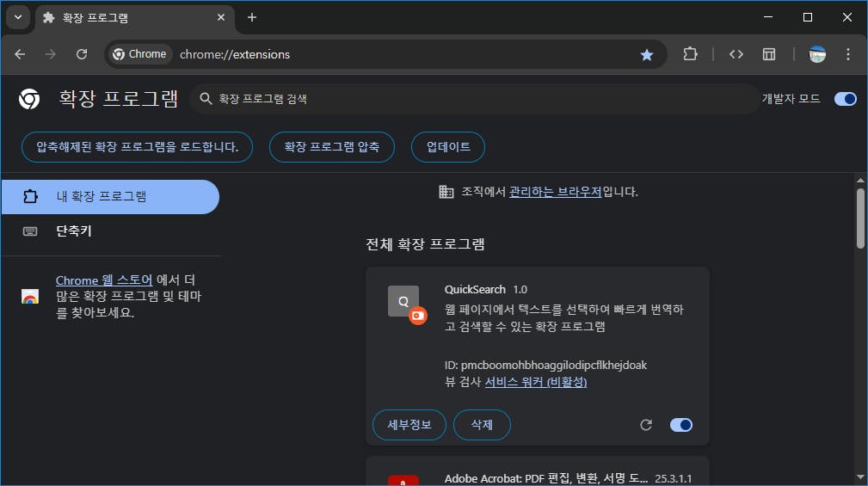The height and width of the screenshot is (486, 868).
Task: Select the 확장 프로그램 browser tab
Action: coord(134,18)
